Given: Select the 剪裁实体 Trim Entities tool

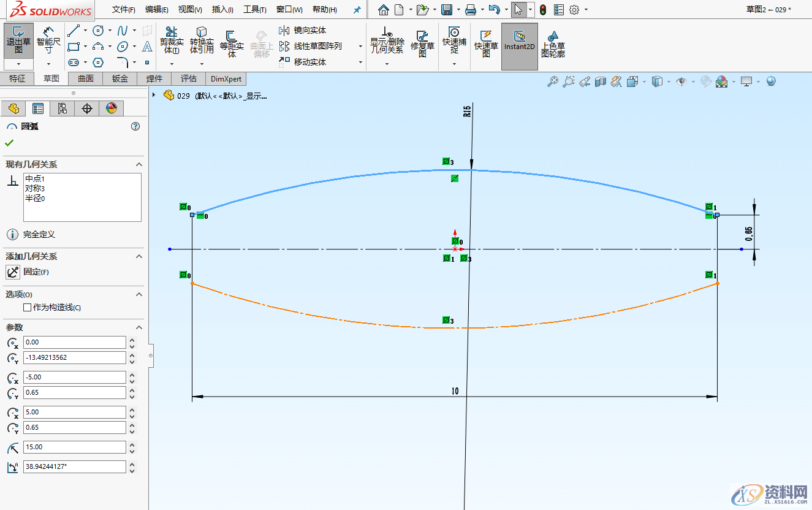Looking at the screenshot, I should coord(172,42).
